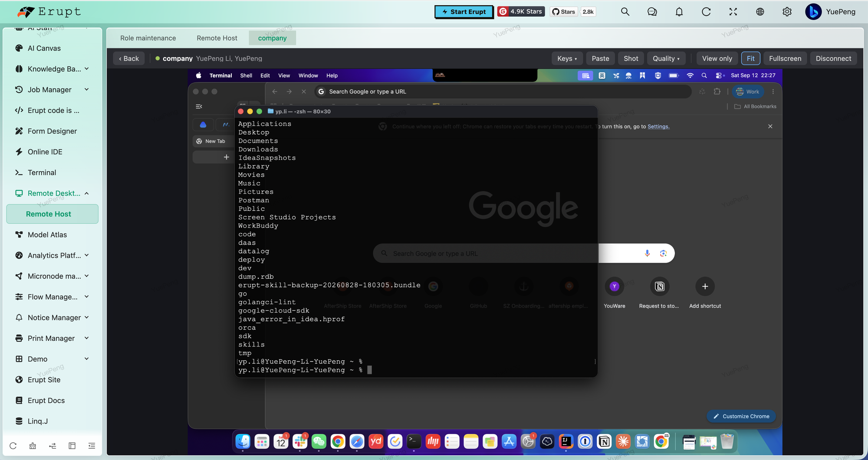The height and width of the screenshot is (460, 868).
Task: Open the chat messages icon in header
Action: [652, 12]
